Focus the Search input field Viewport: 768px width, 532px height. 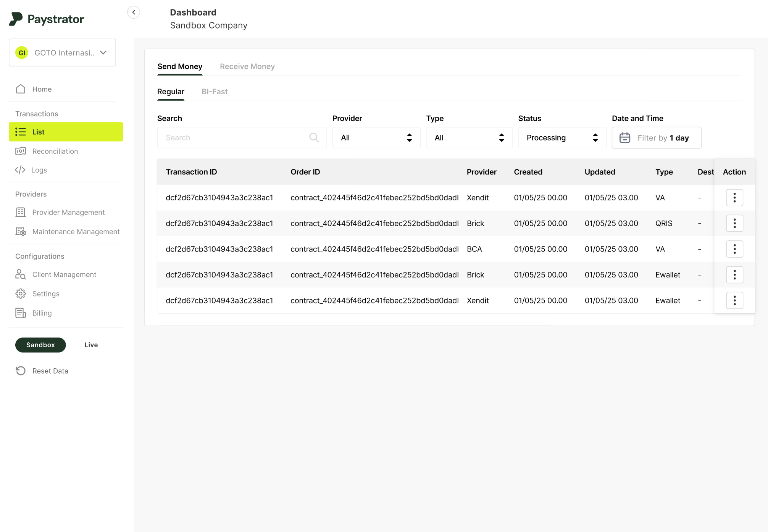(242, 137)
